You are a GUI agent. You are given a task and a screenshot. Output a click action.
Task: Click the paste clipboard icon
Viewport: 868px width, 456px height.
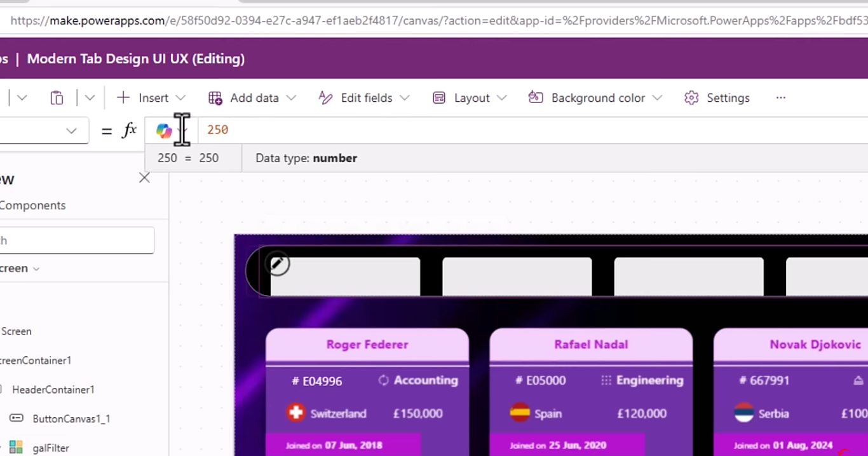(57, 98)
